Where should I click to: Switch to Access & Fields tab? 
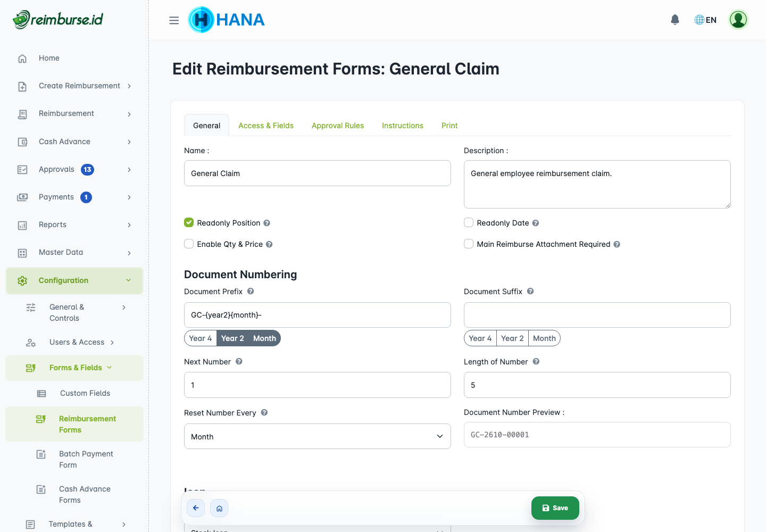tap(266, 126)
